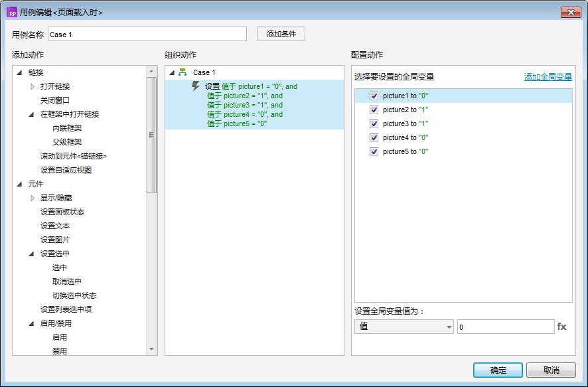Uncheck the picture5 to "0" checkbox
Viewport: 588px width, 387px height.
click(374, 151)
